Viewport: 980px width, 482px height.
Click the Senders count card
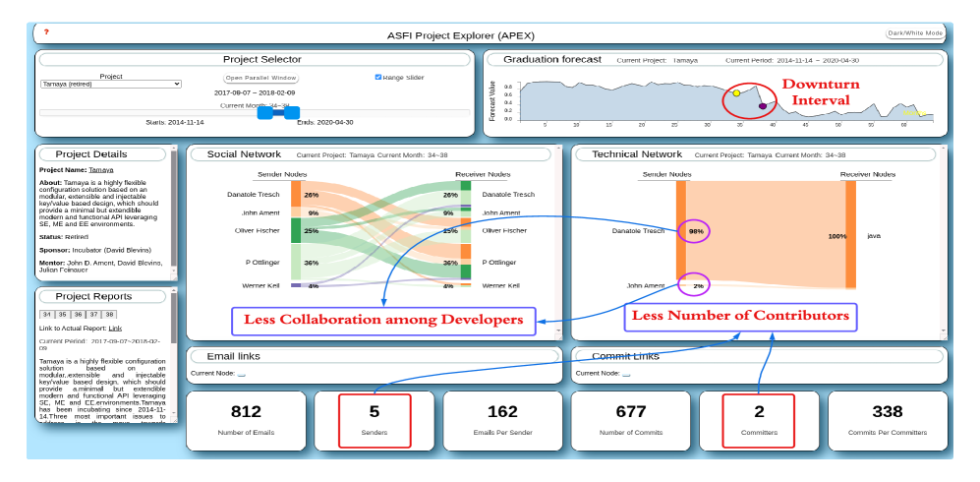(376, 420)
